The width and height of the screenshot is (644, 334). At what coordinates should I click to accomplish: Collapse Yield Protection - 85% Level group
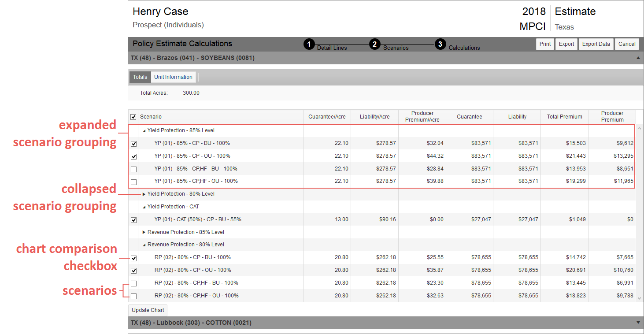pos(144,131)
